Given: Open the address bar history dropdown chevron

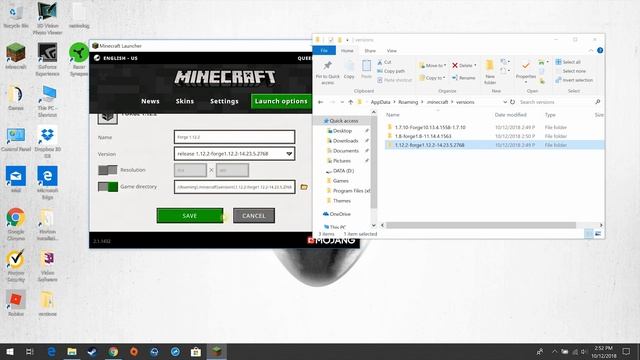Looking at the screenshot, I should pyautogui.click(x=505, y=102).
